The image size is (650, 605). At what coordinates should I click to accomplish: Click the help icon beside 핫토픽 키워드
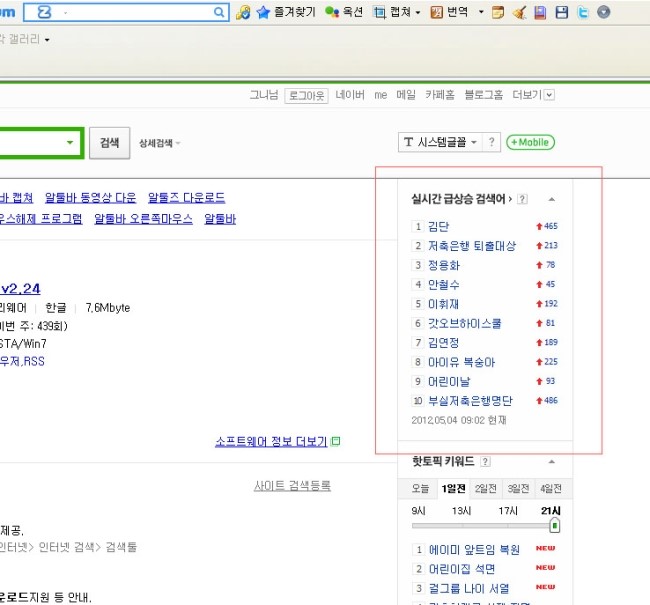tap(485, 462)
